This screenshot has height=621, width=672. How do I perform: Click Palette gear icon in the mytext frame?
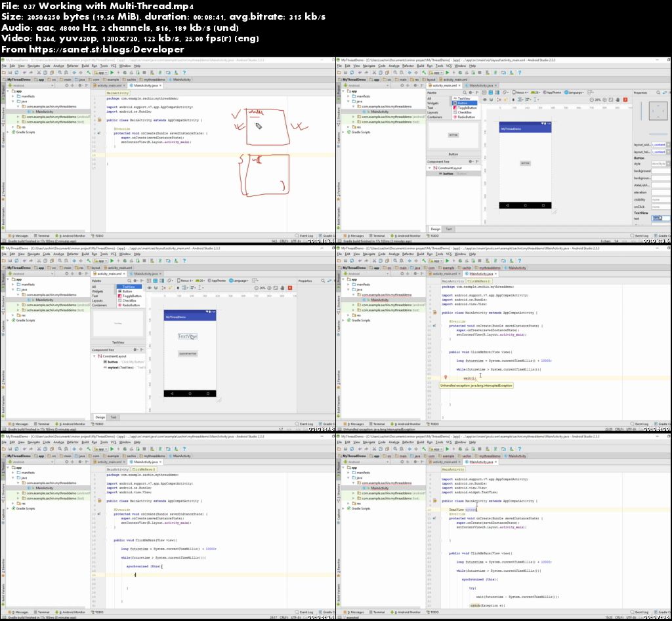point(135,281)
